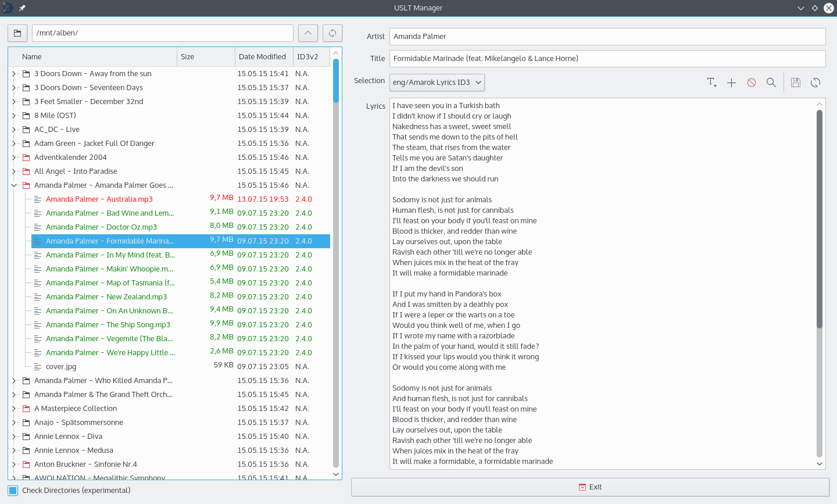Go up one directory with arrow button
The height and width of the screenshot is (504, 837).
(x=308, y=33)
